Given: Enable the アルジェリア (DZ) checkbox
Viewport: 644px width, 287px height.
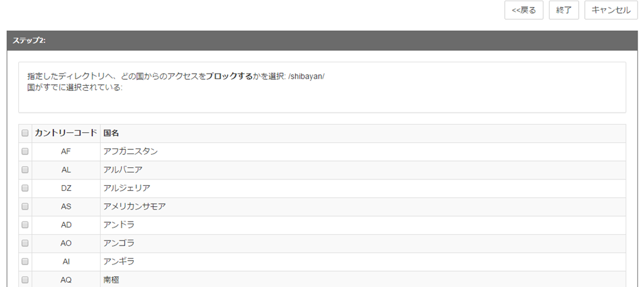Looking at the screenshot, I should tap(25, 188).
